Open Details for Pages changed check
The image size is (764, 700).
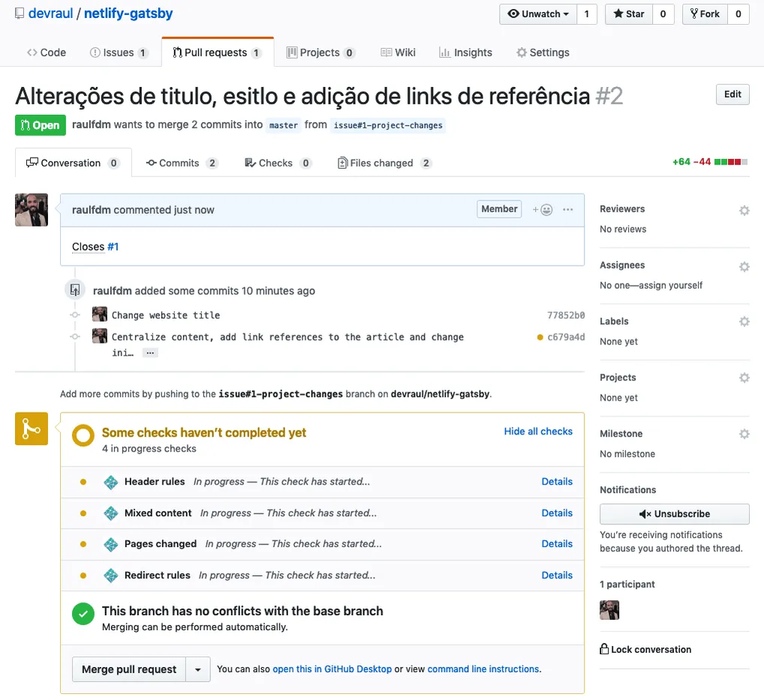(x=557, y=544)
